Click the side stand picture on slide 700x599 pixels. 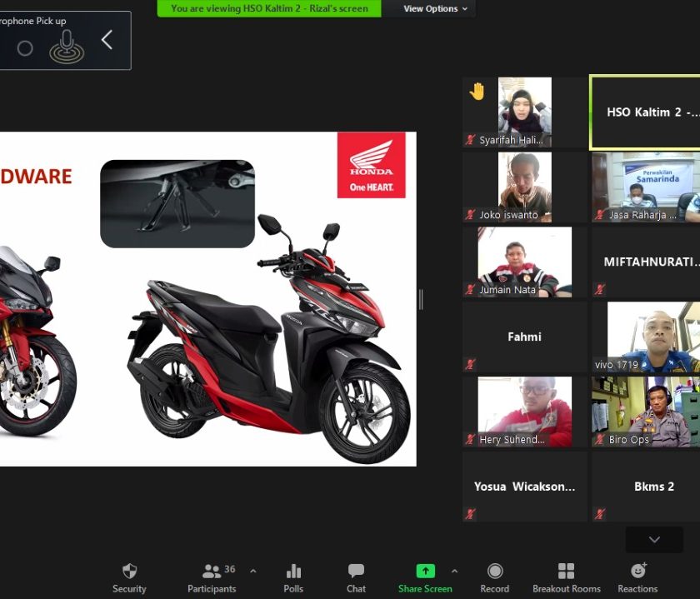pyautogui.click(x=177, y=203)
